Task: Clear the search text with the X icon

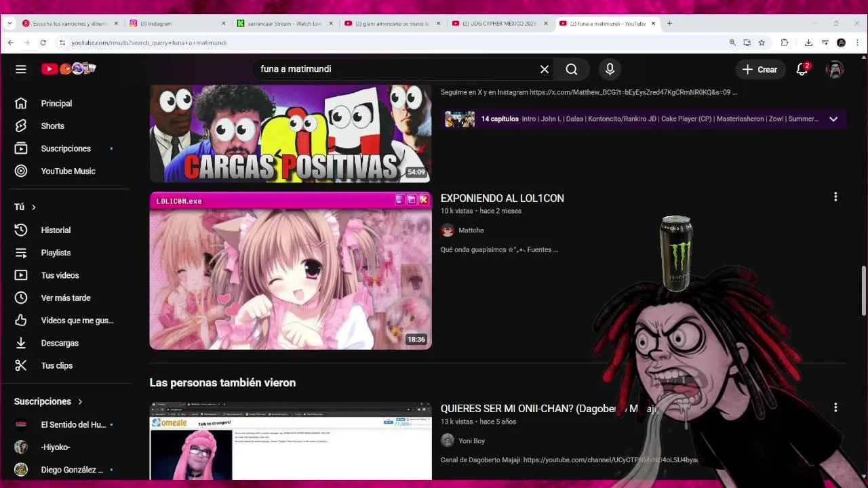Action: click(545, 69)
